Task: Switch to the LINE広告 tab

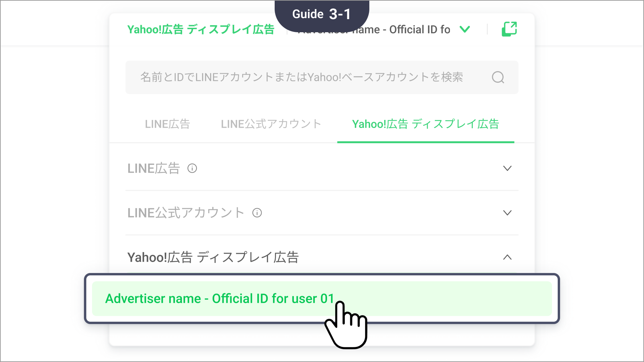Action: point(168,124)
